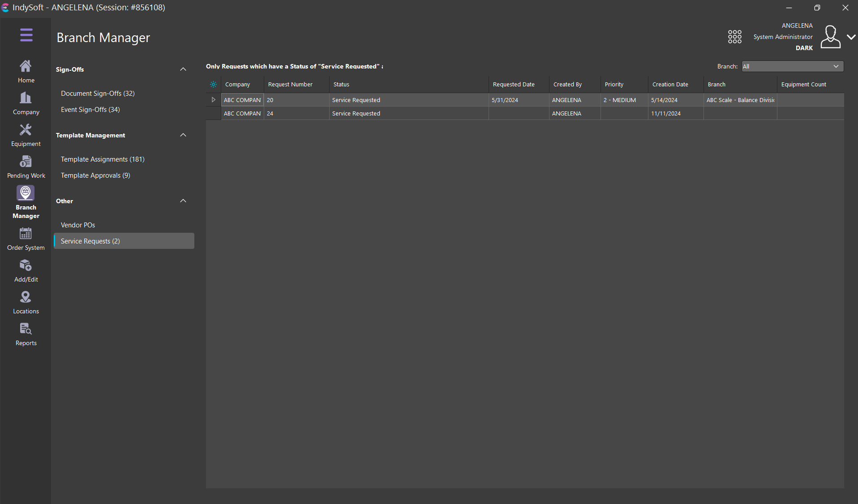
Task: Open the Reports module
Action: tap(26, 334)
